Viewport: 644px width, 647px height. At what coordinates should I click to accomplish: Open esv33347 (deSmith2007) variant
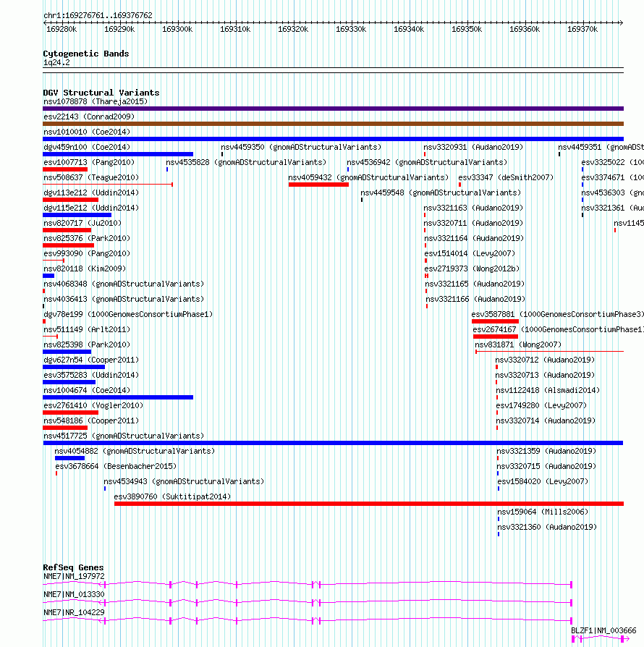click(506, 178)
